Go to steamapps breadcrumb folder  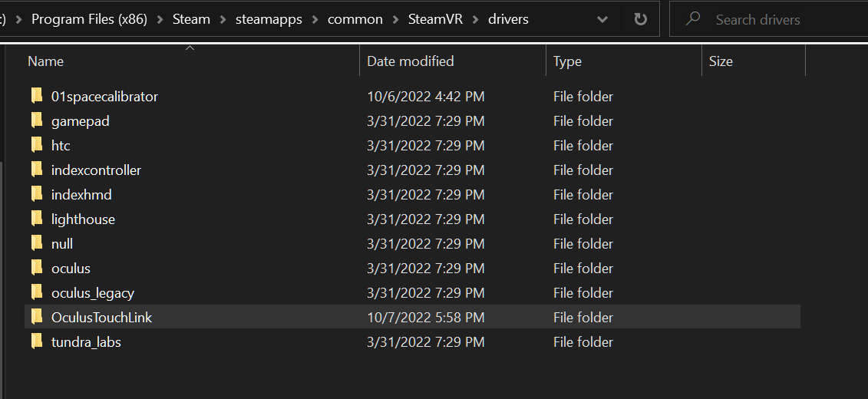(x=269, y=19)
